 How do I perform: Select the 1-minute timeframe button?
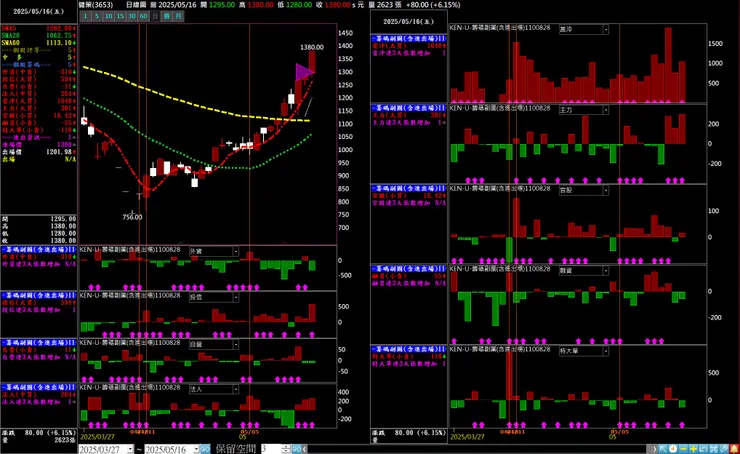pyautogui.click(x=85, y=16)
